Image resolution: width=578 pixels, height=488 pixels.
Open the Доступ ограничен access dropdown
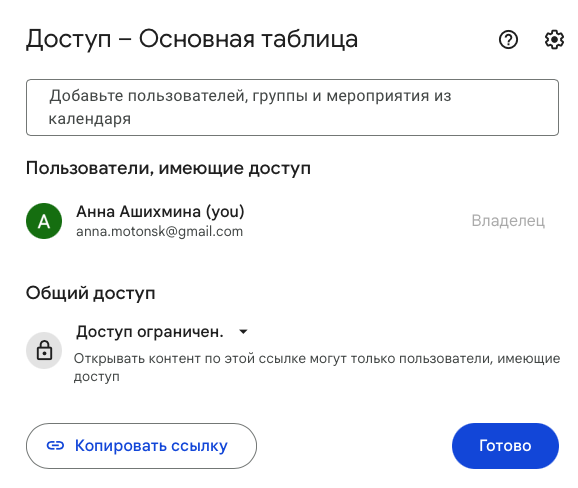click(162, 332)
